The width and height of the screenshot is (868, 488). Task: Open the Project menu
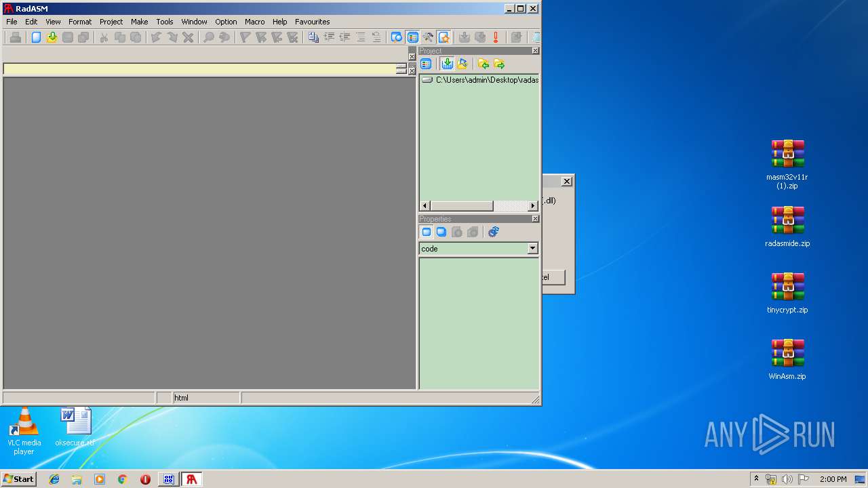(x=111, y=22)
